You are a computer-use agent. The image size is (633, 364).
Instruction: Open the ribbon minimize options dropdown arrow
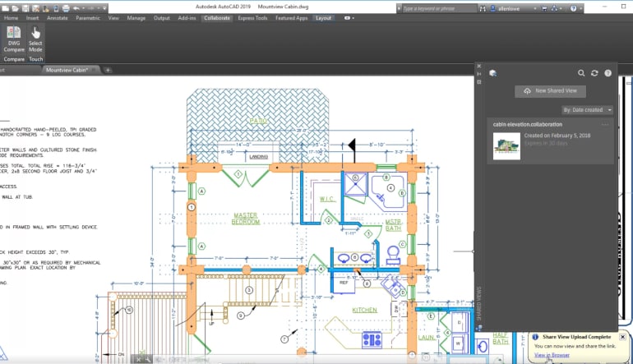tap(353, 18)
